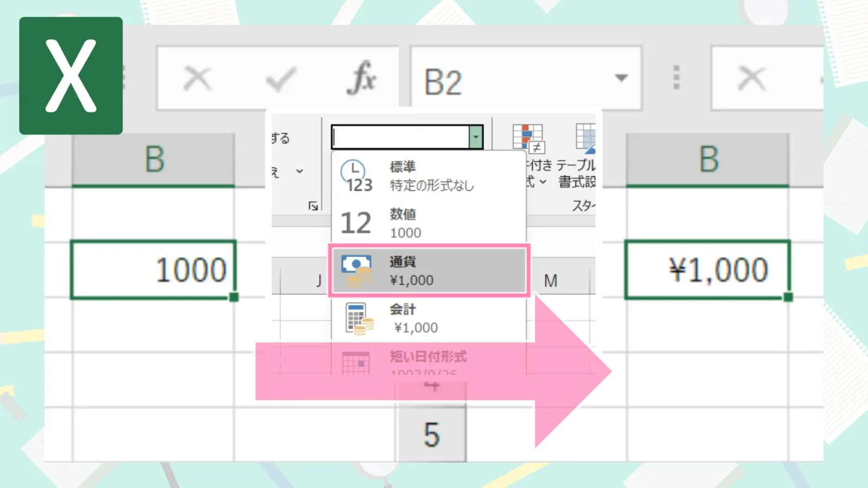Click the fx insert function icon
The width and height of the screenshot is (868, 488).
click(x=361, y=78)
